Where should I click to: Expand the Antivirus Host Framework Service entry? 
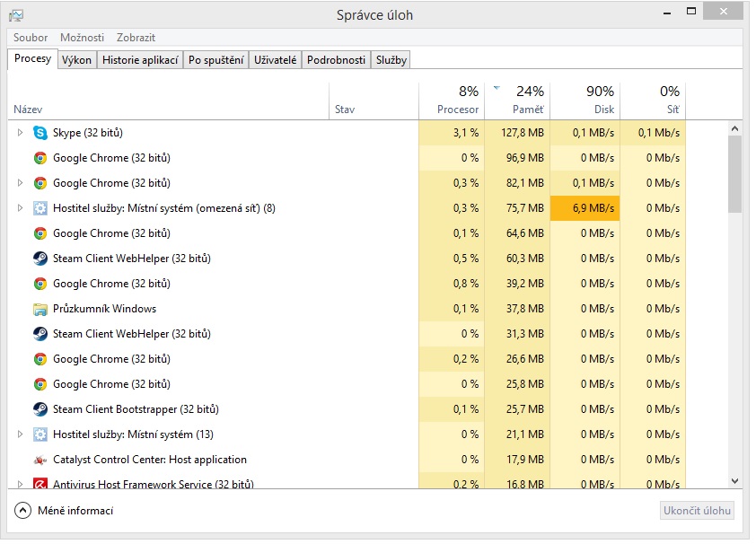(x=20, y=484)
